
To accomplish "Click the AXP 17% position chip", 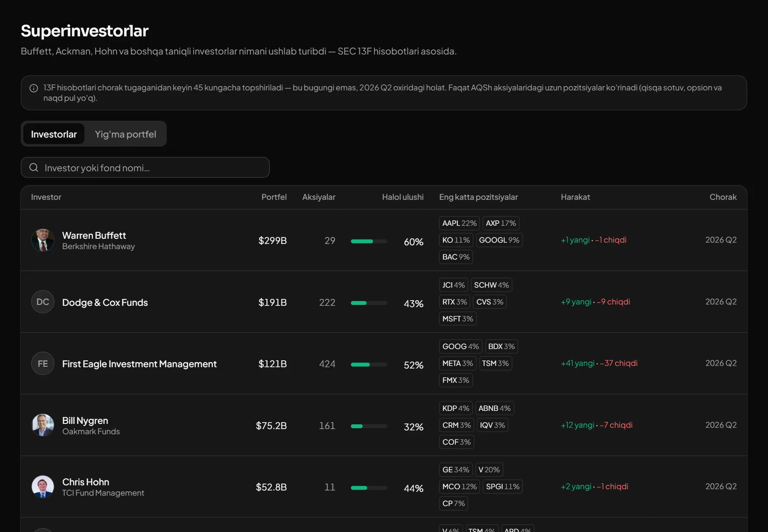I will [501, 223].
